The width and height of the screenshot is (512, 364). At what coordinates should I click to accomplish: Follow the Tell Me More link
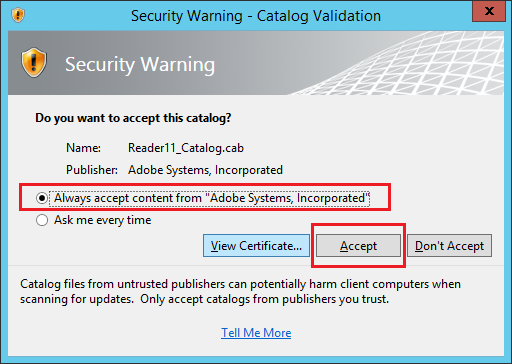(x=256, y=333)
